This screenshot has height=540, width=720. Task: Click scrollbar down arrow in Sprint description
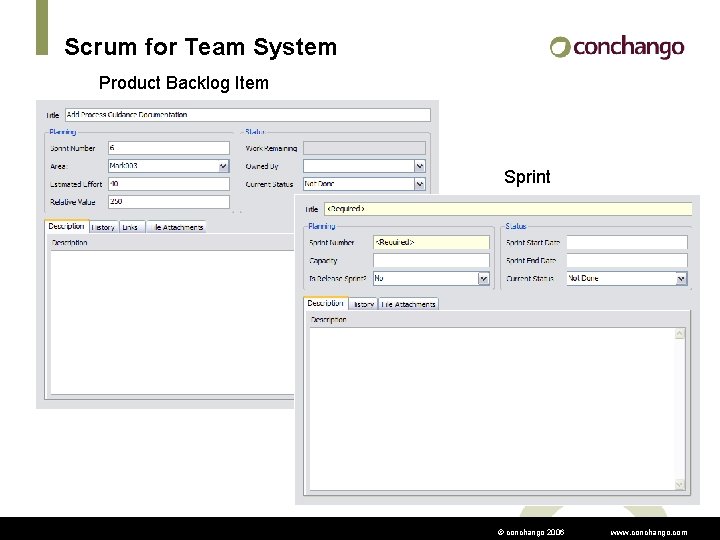pyautogui.click(x=680, y=484)
